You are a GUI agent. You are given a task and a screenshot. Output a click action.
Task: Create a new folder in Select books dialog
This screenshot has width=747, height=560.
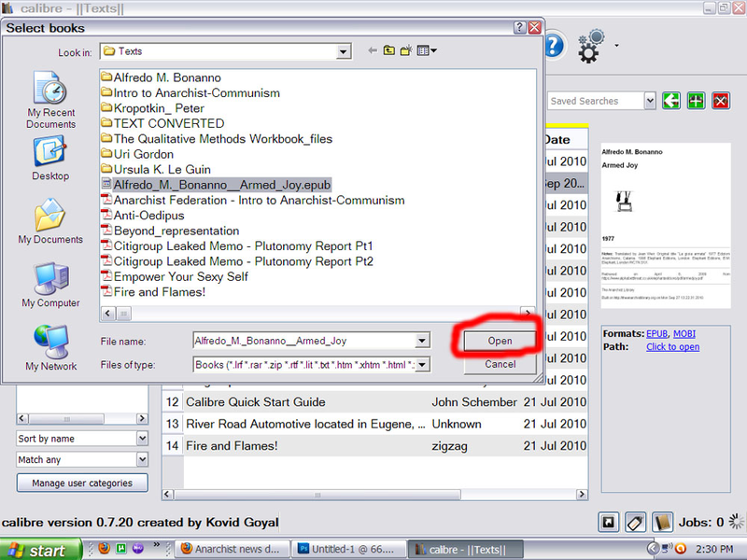click(x=406, y=50)
